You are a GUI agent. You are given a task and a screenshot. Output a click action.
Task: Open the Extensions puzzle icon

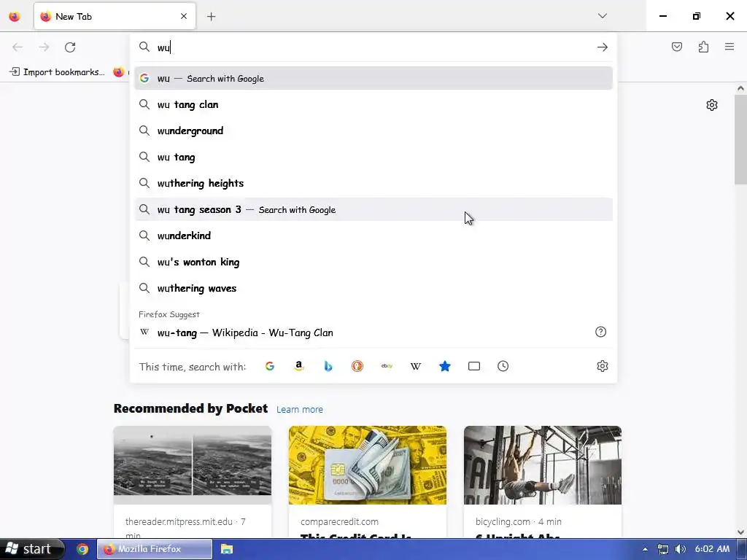click(x=704, y=47)
